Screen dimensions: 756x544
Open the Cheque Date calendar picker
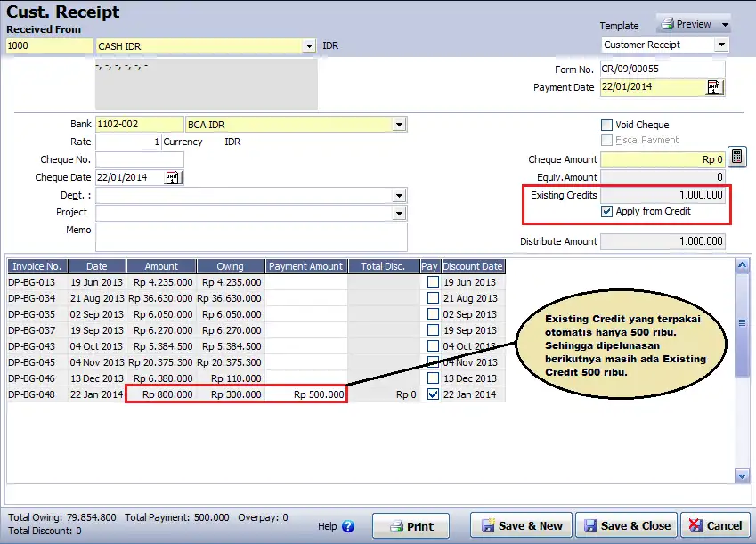[173, 177]
